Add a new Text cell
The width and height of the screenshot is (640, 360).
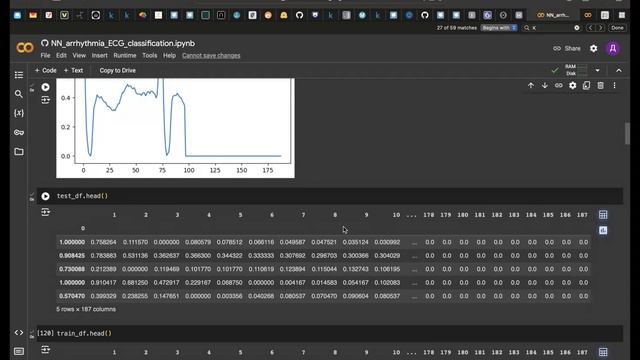pyautogui.click(x=73, y=70)
